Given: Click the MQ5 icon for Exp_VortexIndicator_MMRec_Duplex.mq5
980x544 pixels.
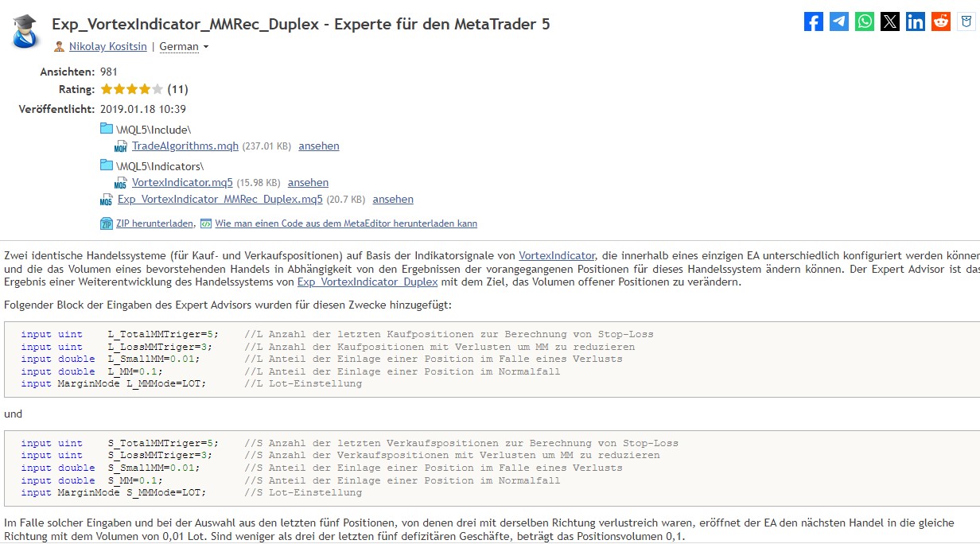Looking at the screenshot, I should (x=107, y=200).
